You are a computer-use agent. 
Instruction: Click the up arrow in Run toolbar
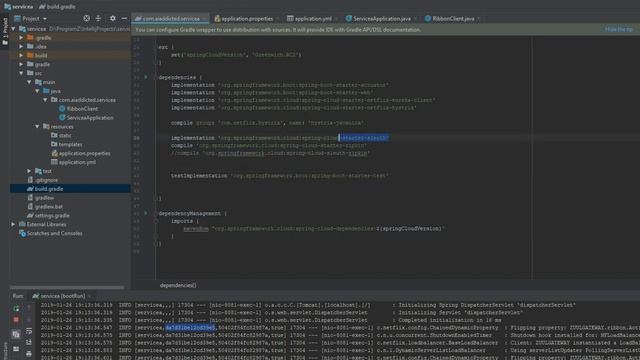pos(29,309)
